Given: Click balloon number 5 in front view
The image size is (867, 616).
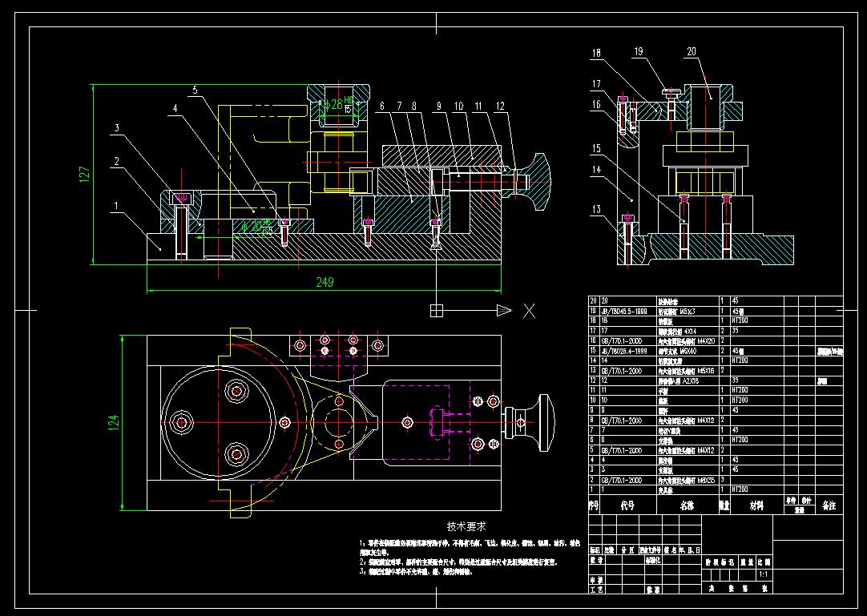Looking at the screenshot, I should pos(196,90).
